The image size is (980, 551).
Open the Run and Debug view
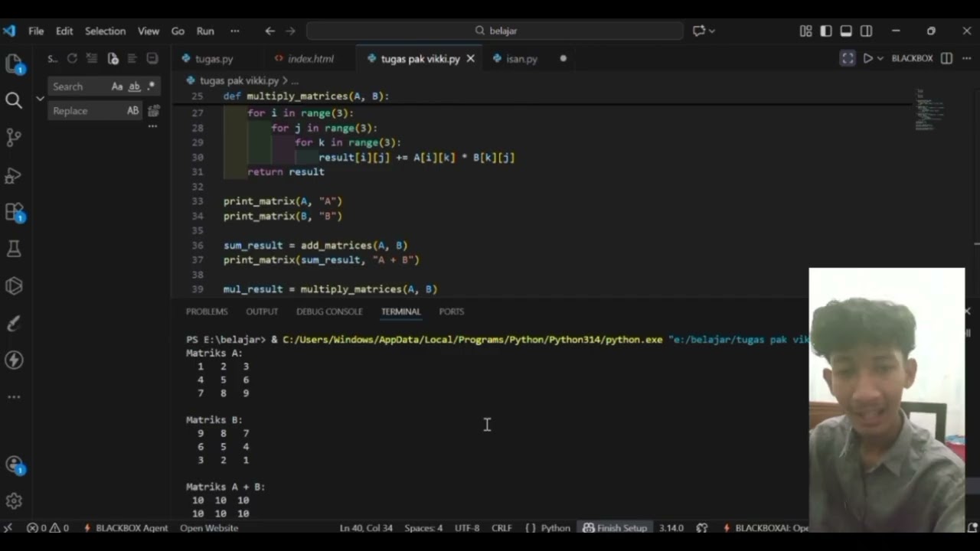point(14,174)
